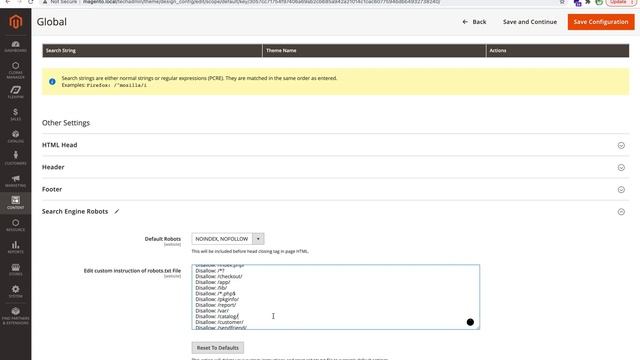Open the Stores sidebar menu
This screenshot has width=640, height=360.
[x=16, y=269]
